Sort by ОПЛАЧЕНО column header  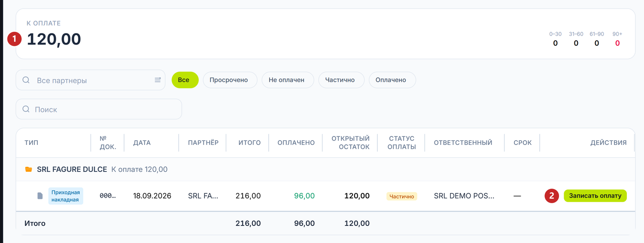click(x=296, y=143)
